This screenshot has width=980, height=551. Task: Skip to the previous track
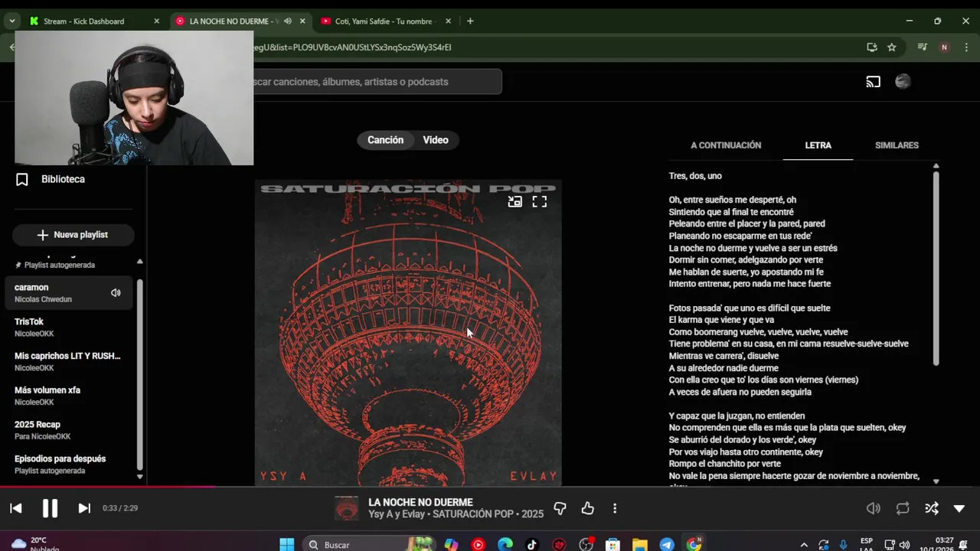(16, 508)
